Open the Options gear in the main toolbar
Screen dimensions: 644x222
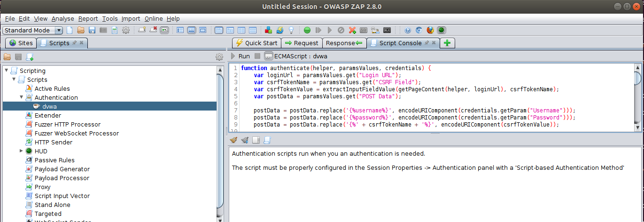(125, 30)
